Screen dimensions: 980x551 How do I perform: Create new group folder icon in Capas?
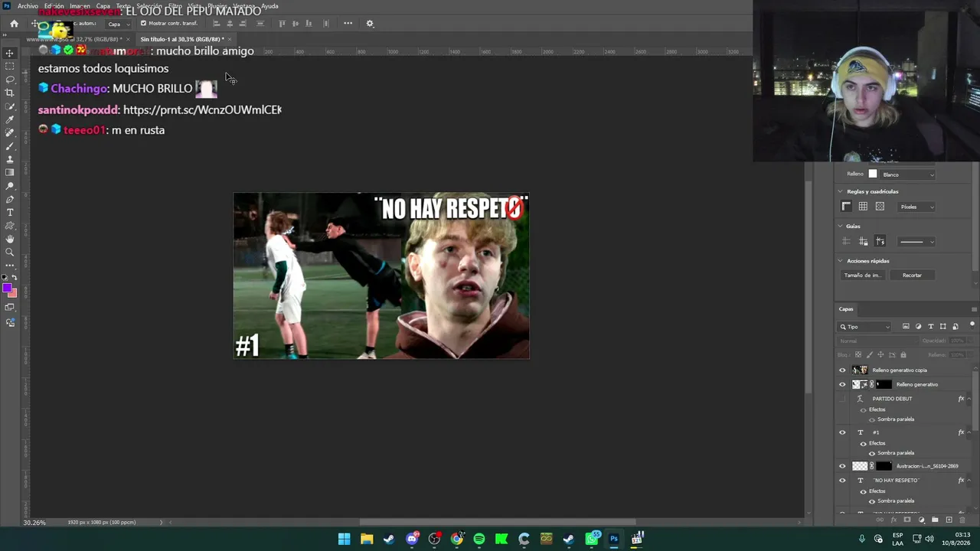tap(935, 520)
